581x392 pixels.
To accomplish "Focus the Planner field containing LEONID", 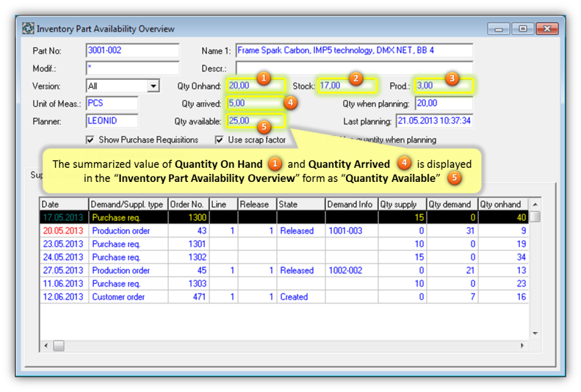I will (x=112, y=121).
